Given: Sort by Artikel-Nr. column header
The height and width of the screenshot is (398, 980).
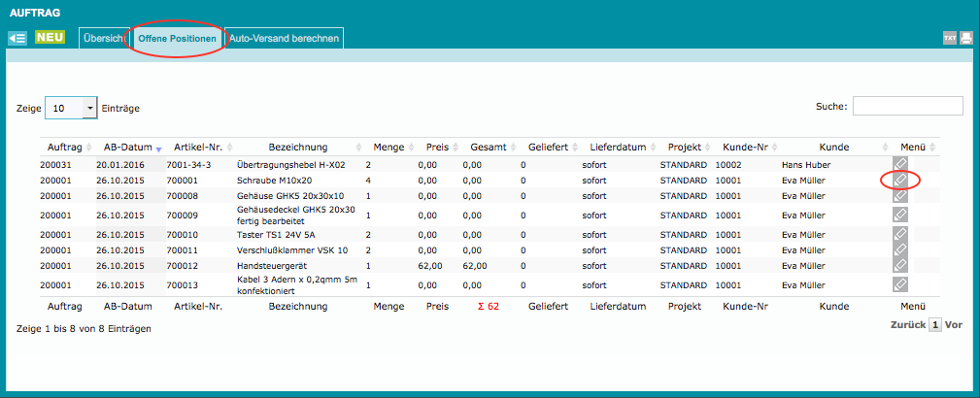Looking at the screenshot, I should [x=198, y=147].
